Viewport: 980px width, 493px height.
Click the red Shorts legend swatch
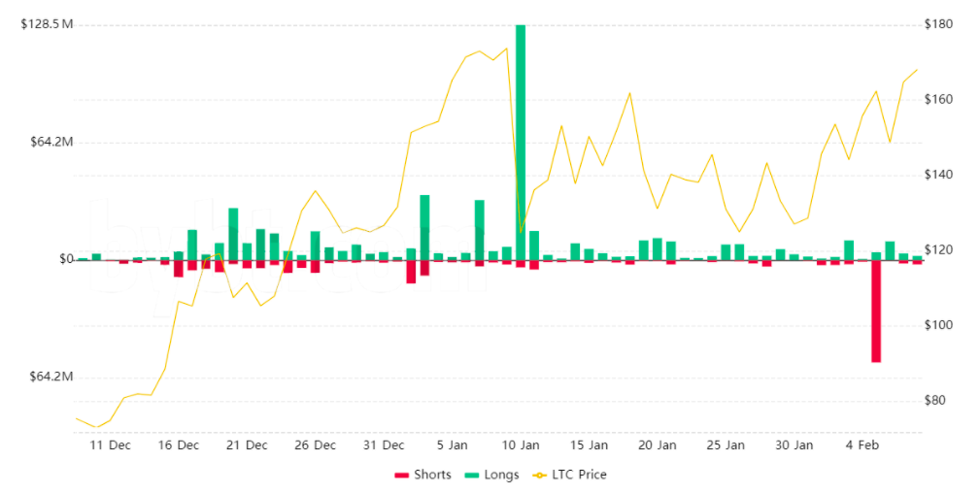coord(401,476)
